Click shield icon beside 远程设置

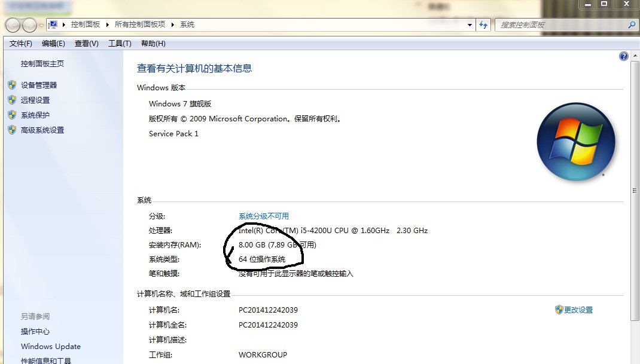12,100
